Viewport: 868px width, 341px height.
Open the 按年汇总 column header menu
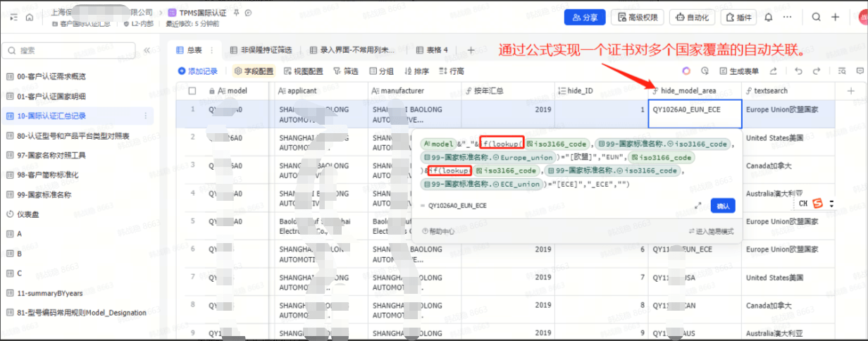tap(507, 91)
